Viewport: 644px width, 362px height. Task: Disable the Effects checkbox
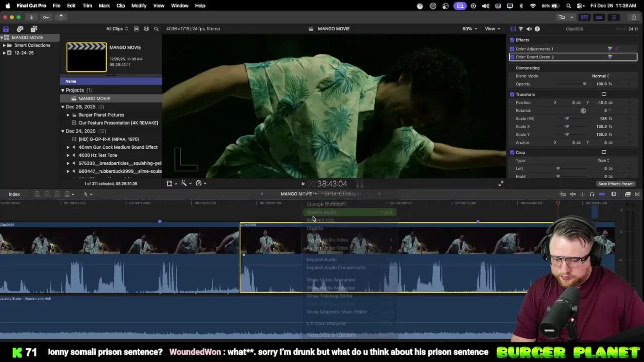pos(512,40)
